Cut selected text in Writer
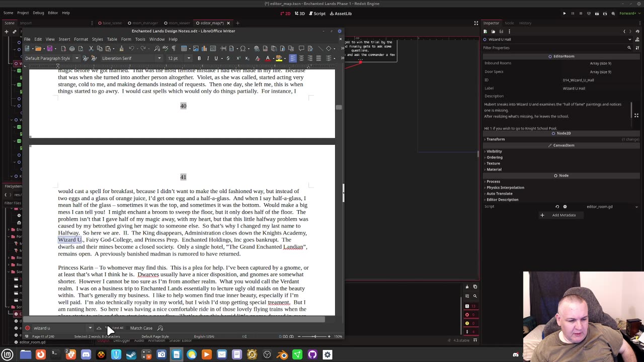 pyautogui.click(x=91, y=48)
